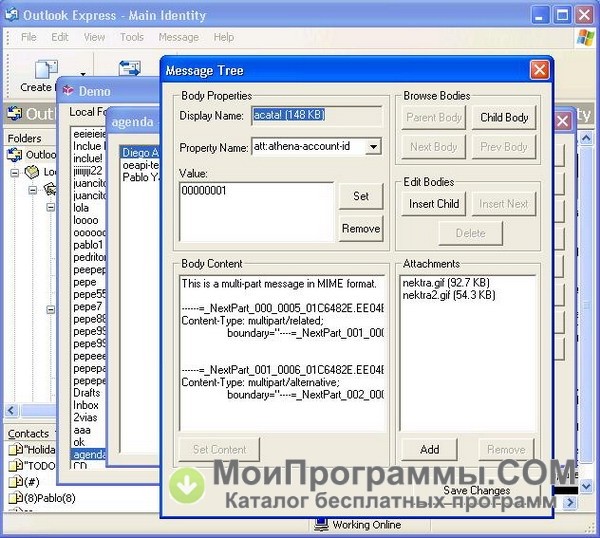Click the Outlook Express title bar icon

(11, 15)
